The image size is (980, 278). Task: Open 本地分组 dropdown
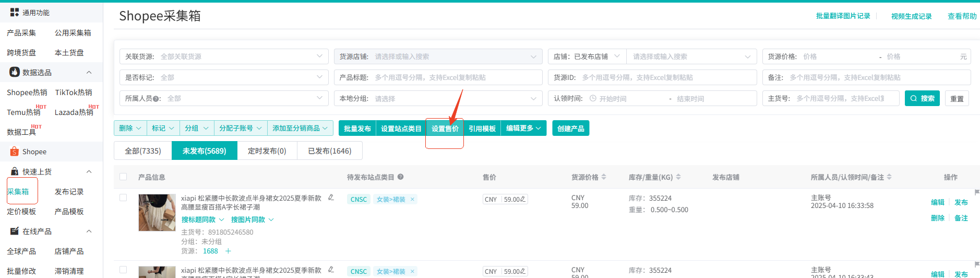[438, 98]
